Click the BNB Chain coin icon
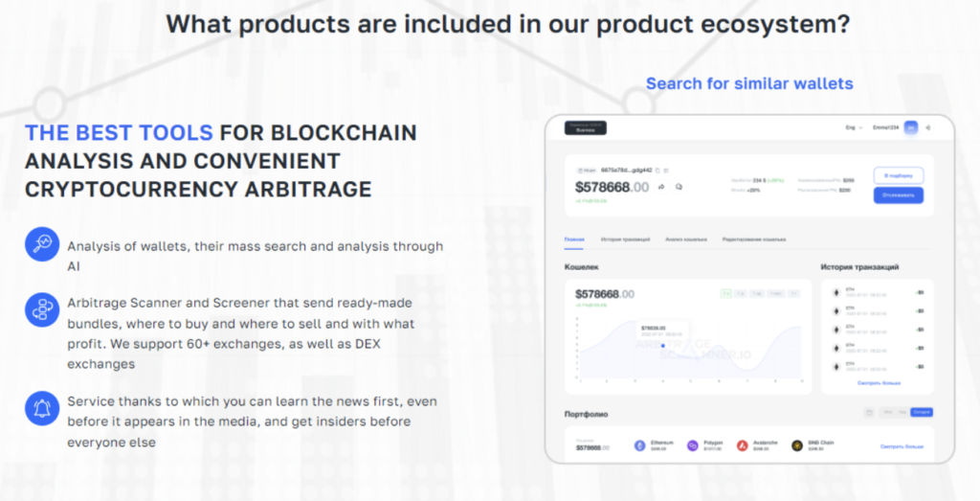The height and width of the screenshot is (501, 980). 797,445
